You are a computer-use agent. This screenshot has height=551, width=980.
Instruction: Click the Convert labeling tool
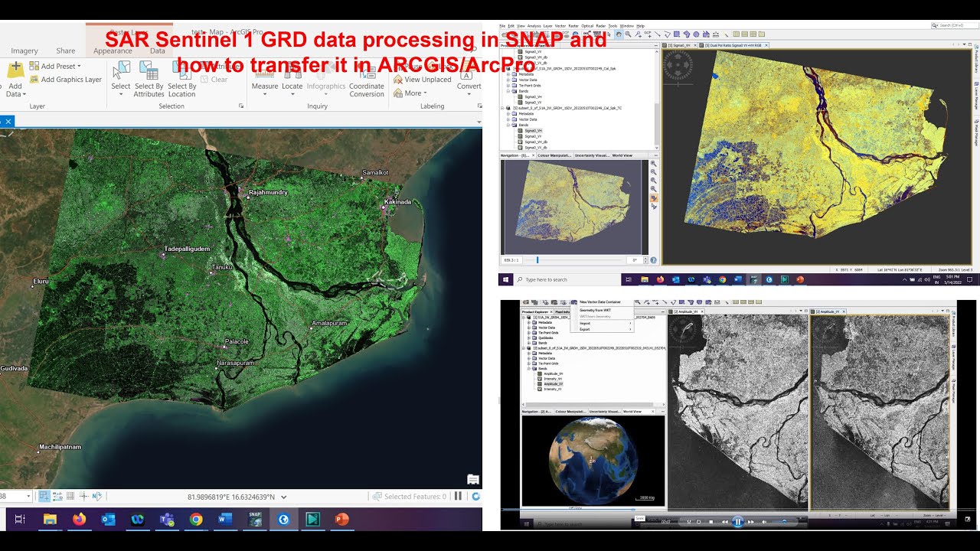coord(469,80)
